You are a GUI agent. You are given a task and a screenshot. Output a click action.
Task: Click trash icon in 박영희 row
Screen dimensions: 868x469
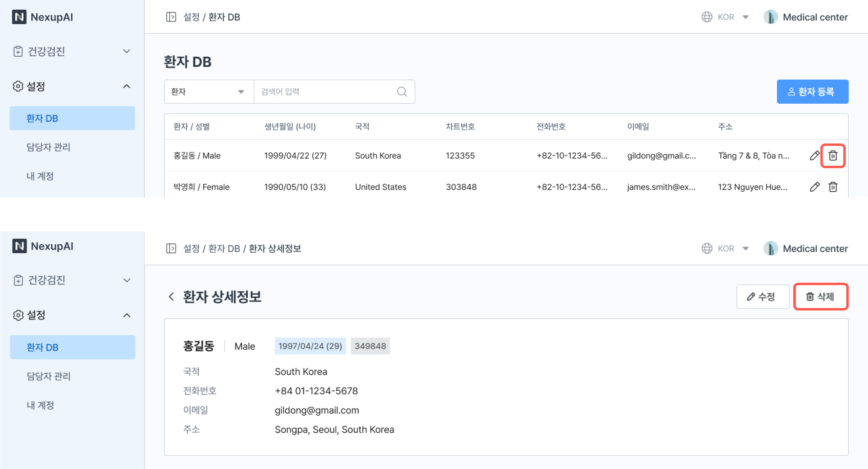833,187
